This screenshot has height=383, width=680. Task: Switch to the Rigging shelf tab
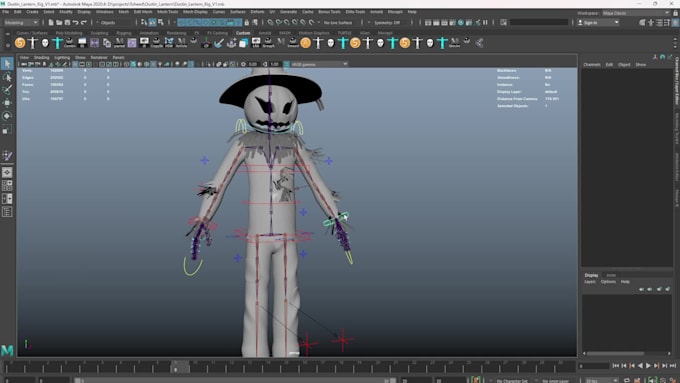[x=124, y=33]
